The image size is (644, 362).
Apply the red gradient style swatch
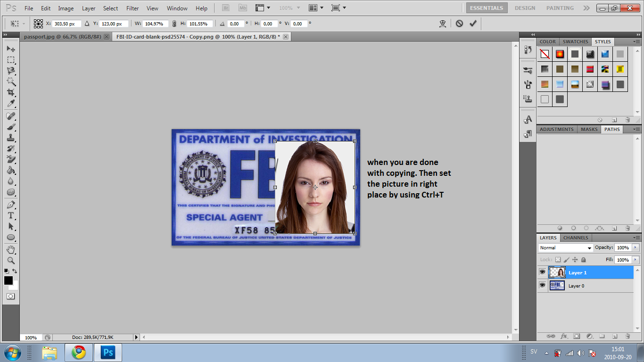560,54
